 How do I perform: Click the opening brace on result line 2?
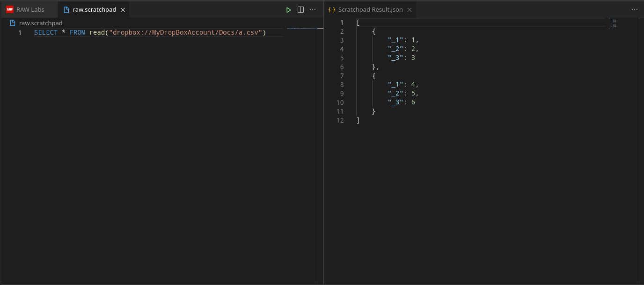(x=374, y=31)
